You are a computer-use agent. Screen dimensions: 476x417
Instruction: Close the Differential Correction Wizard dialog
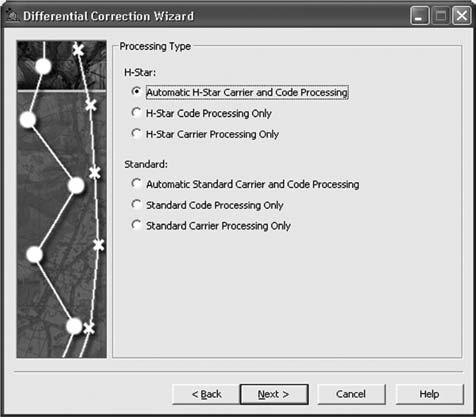pyautogui.click(x=461, y=16)
